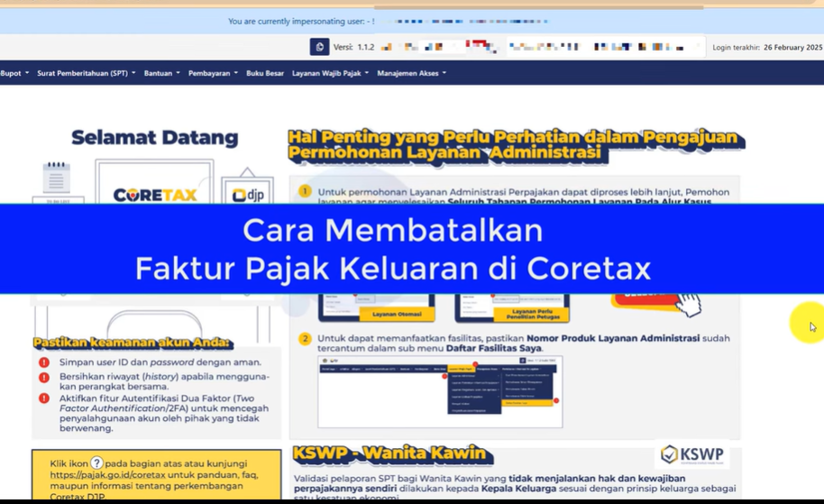Image resolution: width=824 pixels, height=504 pixels.
Task: Click the 'KSWP - Wanita Kawin' heading
Action: [x=392, y=454]
